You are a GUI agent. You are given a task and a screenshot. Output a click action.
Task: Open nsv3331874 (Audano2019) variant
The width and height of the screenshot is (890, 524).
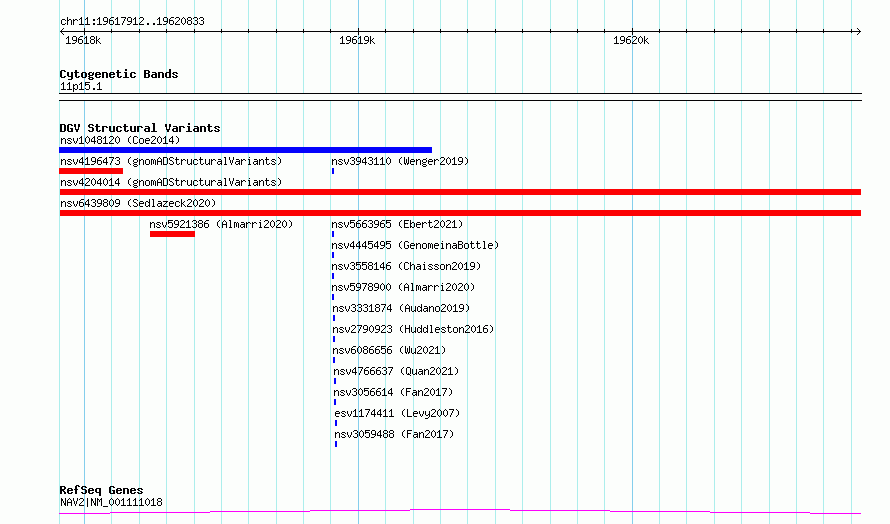[401, 308]
